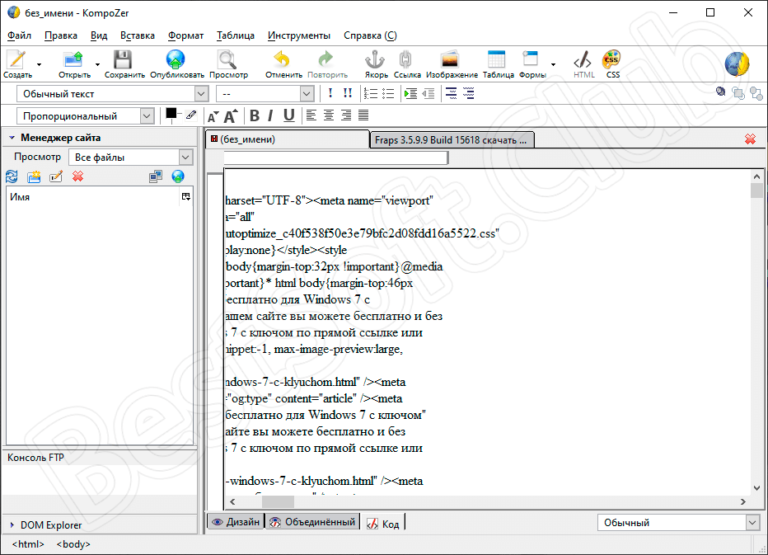Expand the DOM Explorer panel
This screenshot has height=555, width=768.
(12, 525)
